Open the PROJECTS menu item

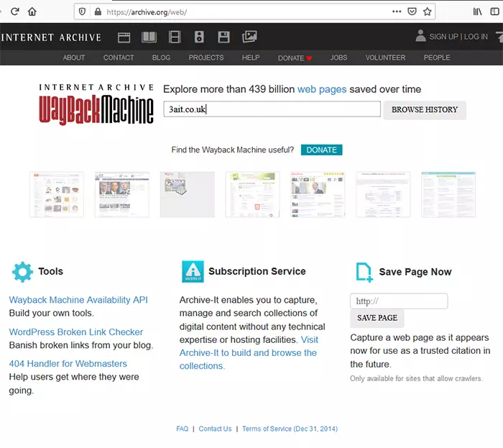[x=206, y=58]
